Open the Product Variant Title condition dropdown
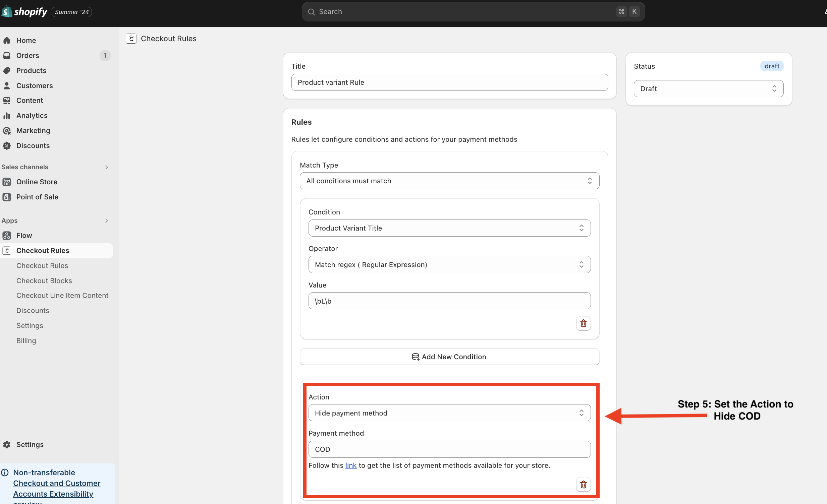827x504 pixels. coord(449,228)
